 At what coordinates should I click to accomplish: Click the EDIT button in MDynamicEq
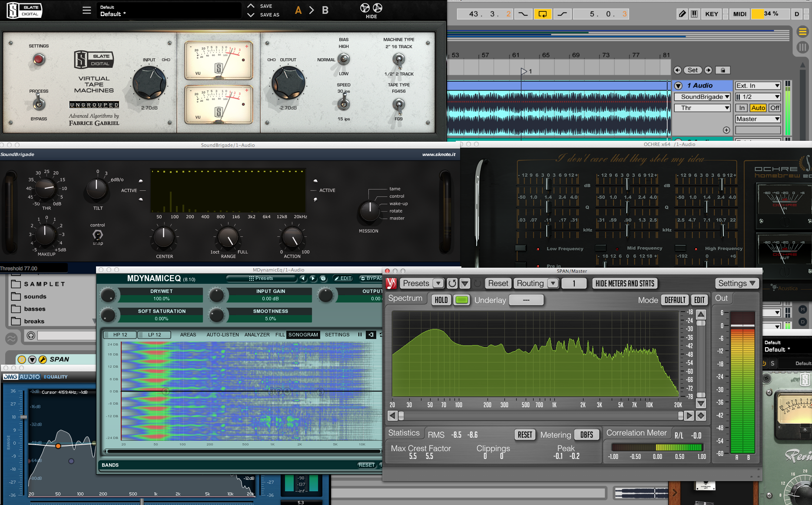click(343, 278)
